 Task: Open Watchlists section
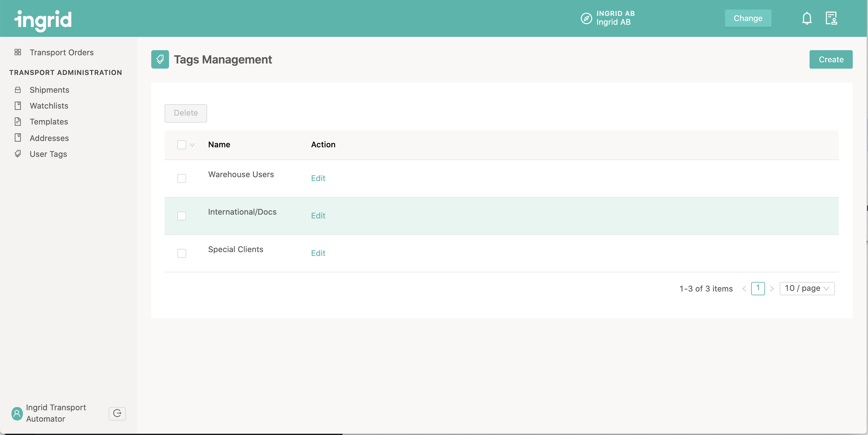(x=49, y=105)
